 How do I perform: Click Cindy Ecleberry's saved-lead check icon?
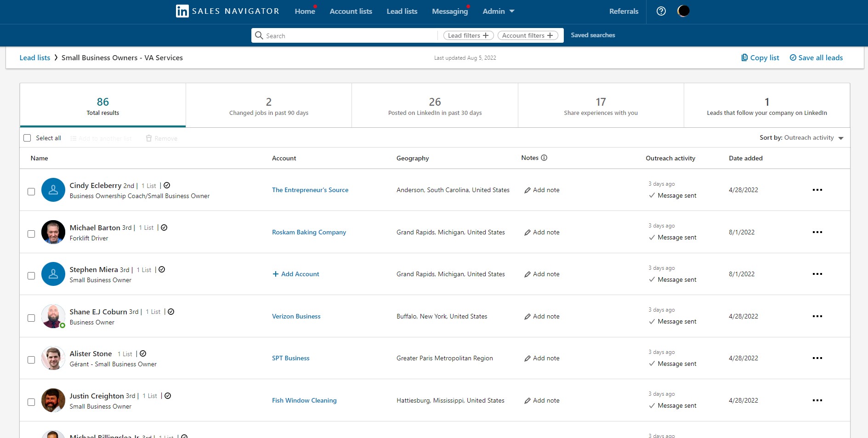coord(167,185)
